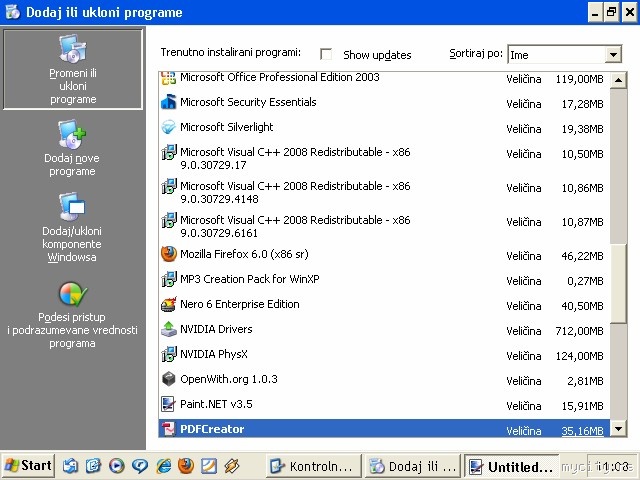Click the 15,91MB size value
Image resolution: width=640 pixels, height=480 pixels.
click(x=582, y=406)
